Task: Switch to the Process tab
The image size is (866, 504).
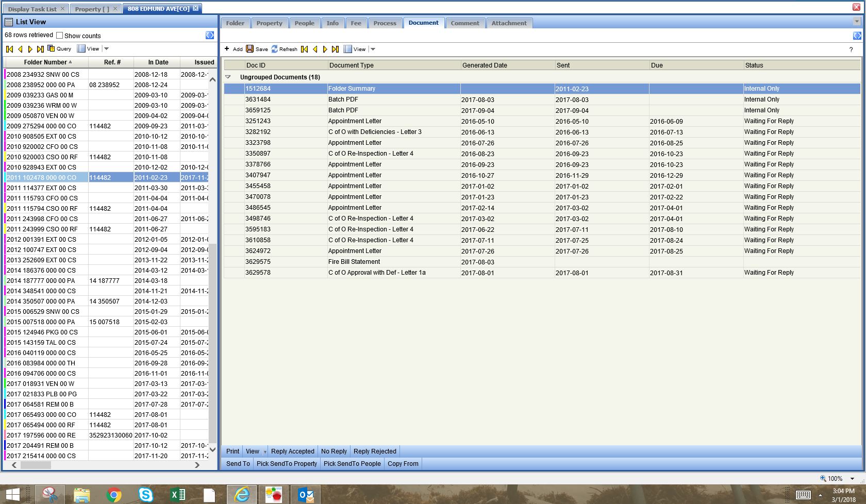Action: pos(385,23)
